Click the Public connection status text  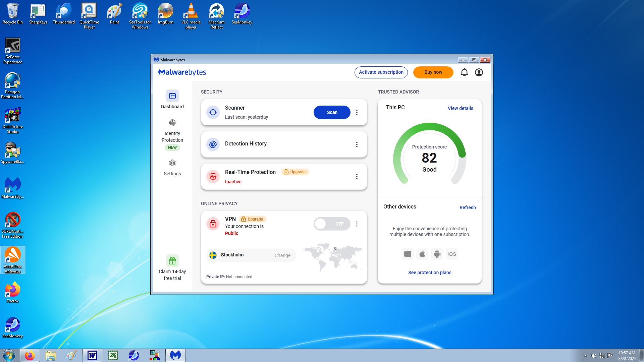(231, 233)
